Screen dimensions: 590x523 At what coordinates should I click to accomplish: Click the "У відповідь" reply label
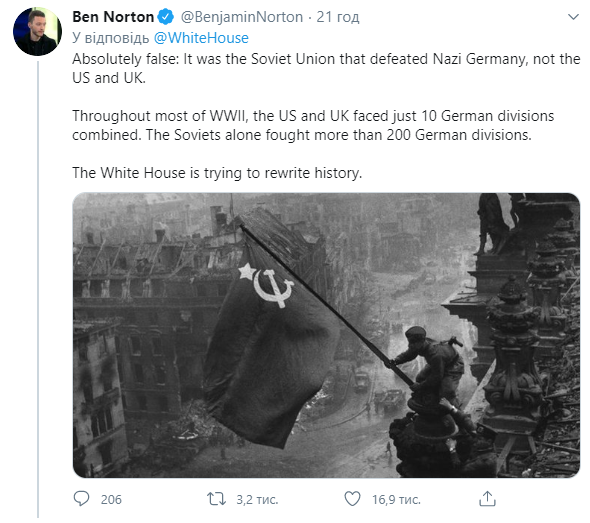[111, 38]
